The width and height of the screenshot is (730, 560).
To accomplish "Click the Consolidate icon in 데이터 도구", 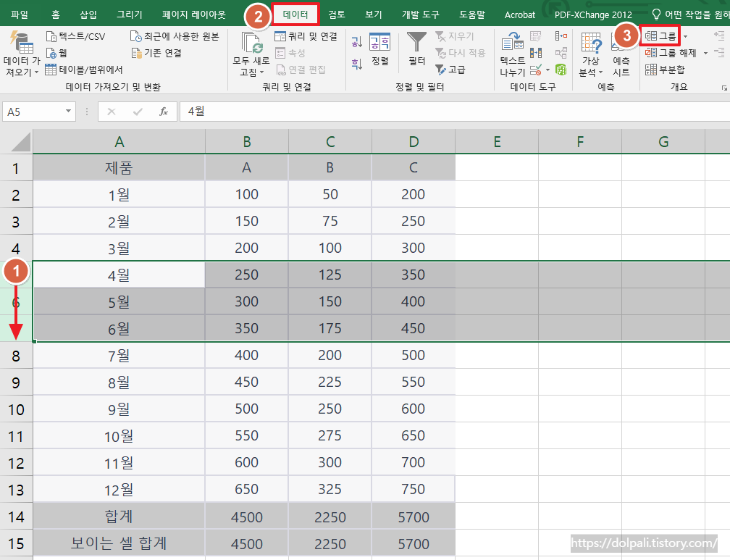I will tap(561, 36).
